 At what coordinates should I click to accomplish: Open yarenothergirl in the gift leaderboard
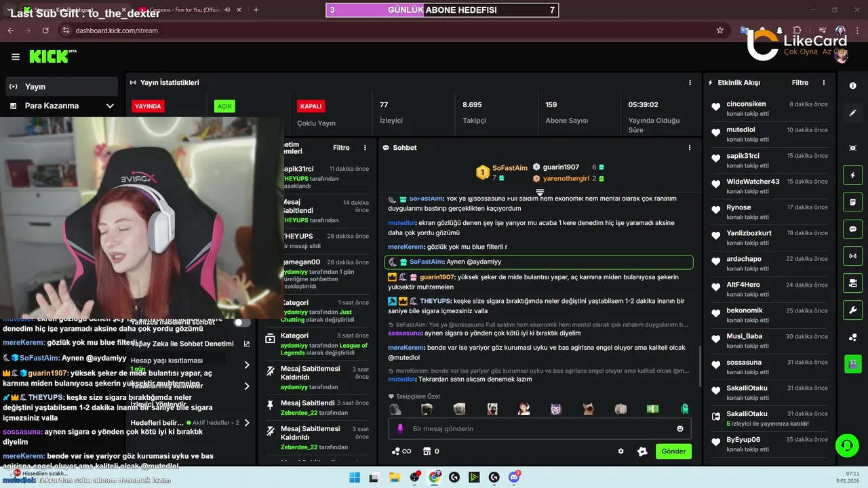coord(569,178)
